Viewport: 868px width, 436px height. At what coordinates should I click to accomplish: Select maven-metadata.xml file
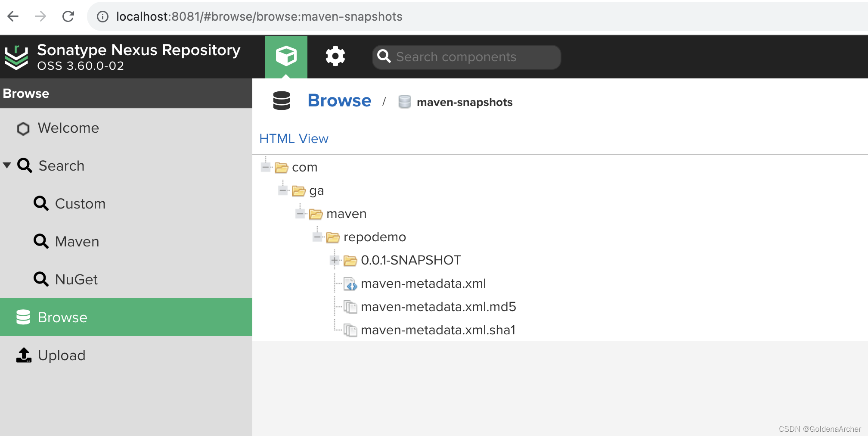[x=423, y=283]
